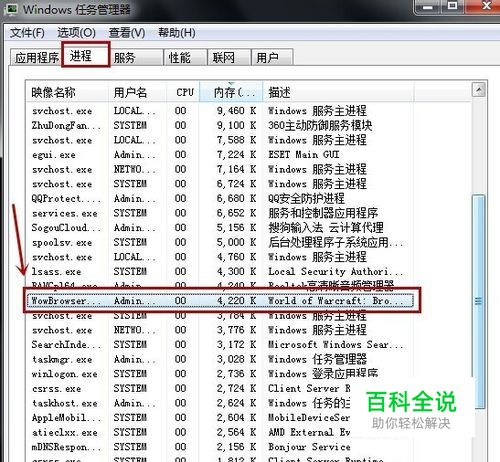This screenshot has height=462, width=500.
Task: Select the winlogon.exe process row
Action: coord(220,374)
